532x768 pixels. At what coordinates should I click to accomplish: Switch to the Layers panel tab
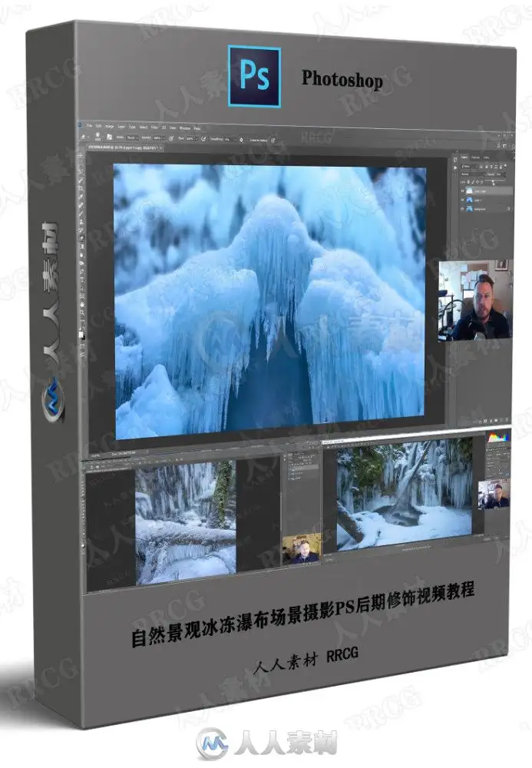pos(464,157)
